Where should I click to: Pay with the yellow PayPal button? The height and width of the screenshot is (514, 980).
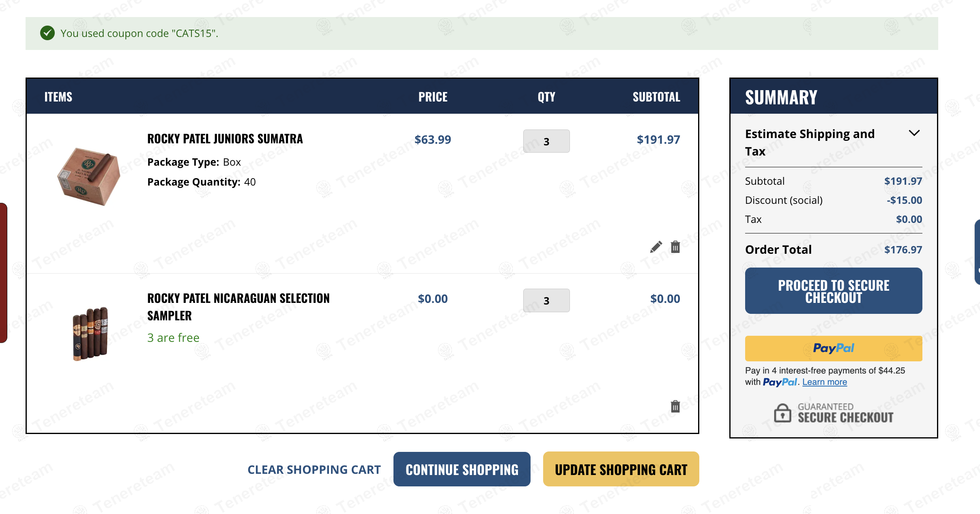pyautogui.click(x=833, y=348)
